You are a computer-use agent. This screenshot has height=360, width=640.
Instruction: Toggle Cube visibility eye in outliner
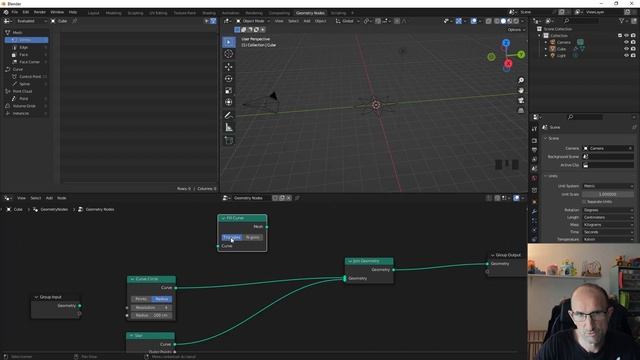[626, 49]
